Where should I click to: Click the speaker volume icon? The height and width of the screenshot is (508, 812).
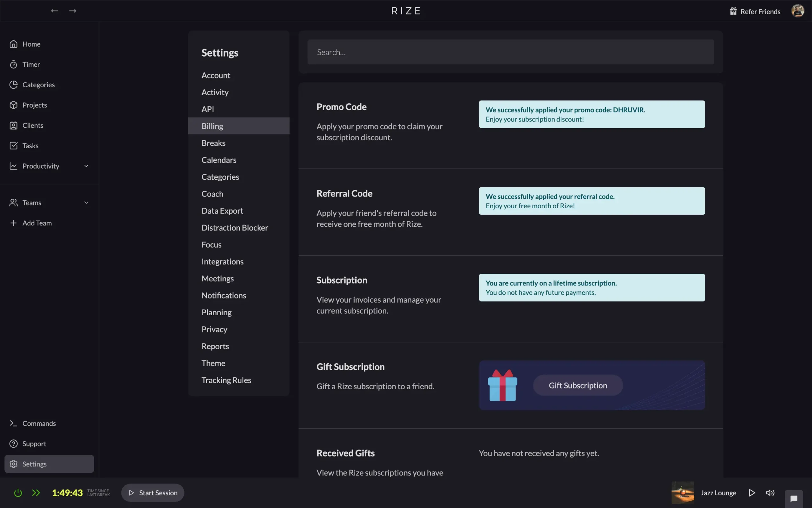(770, 492)
